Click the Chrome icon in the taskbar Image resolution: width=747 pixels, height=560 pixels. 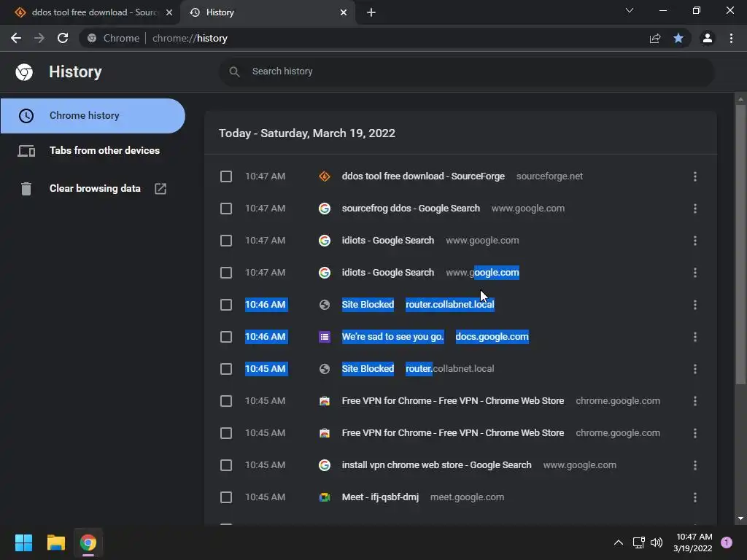click(88, 542)
